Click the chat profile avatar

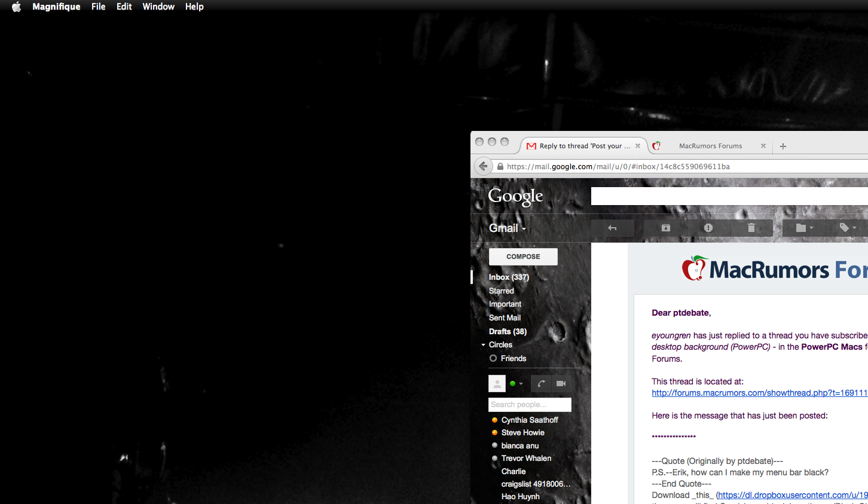[497, 384]
